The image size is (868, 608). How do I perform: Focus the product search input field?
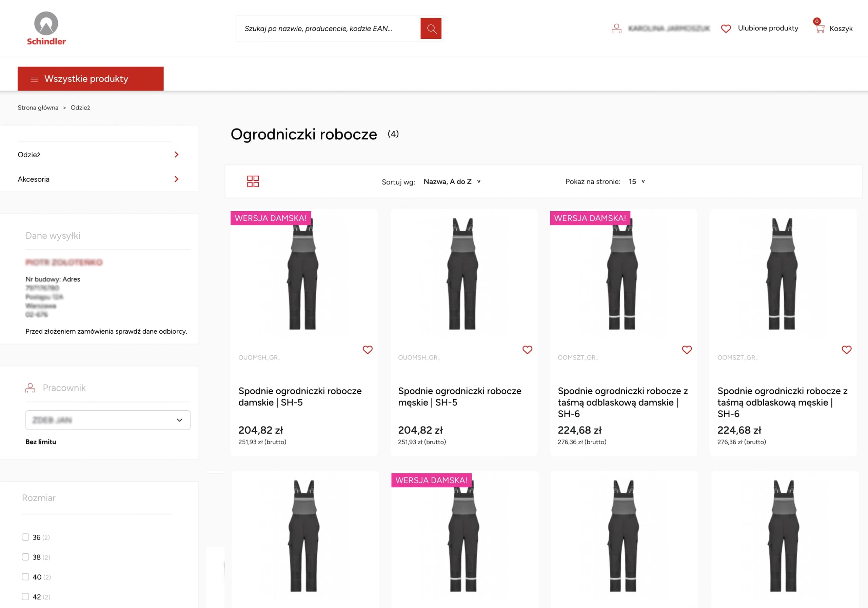tap(328, 28)
